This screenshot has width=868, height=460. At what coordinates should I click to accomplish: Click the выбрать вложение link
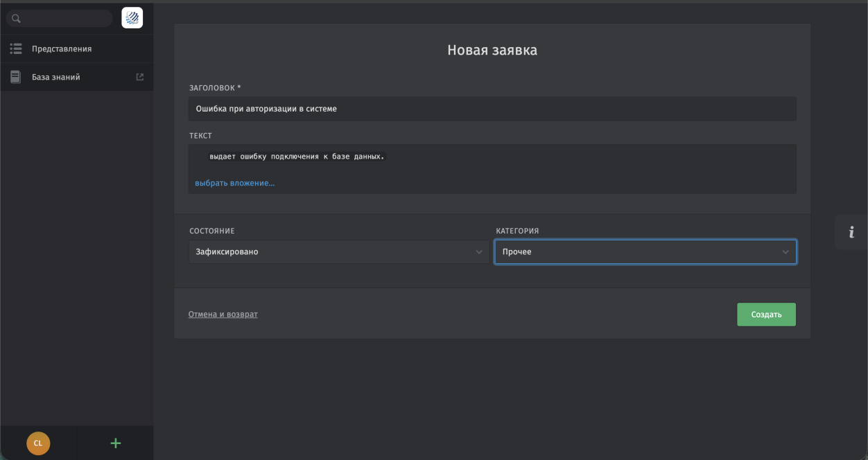[235, 183]
